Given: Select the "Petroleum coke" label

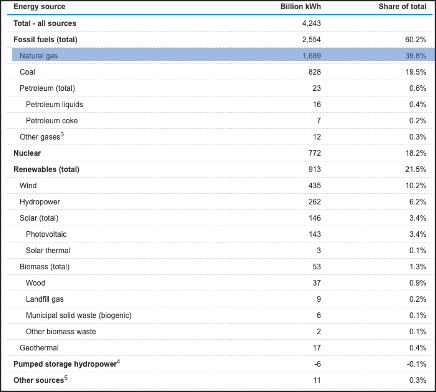Looking at the screenshot, I should [52, 121].
